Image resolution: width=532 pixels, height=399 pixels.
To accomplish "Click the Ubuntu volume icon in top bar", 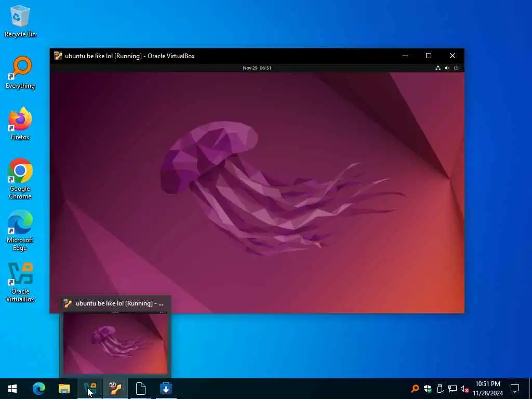I will pos(447,68).
